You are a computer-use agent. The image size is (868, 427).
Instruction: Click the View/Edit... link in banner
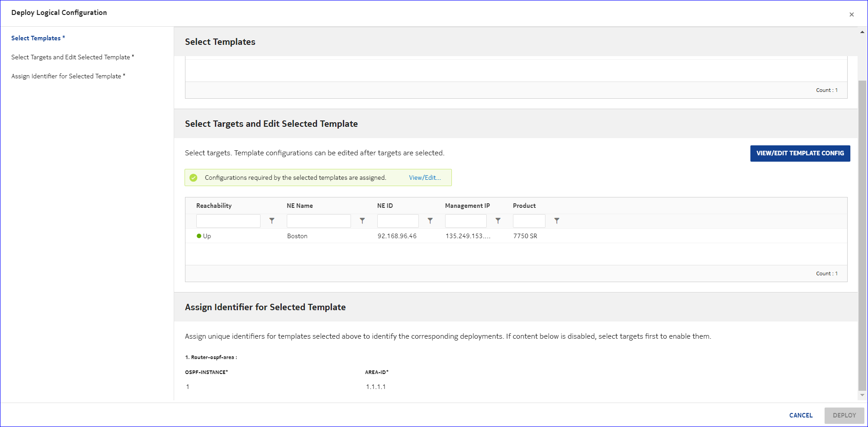tap(425, 178)
